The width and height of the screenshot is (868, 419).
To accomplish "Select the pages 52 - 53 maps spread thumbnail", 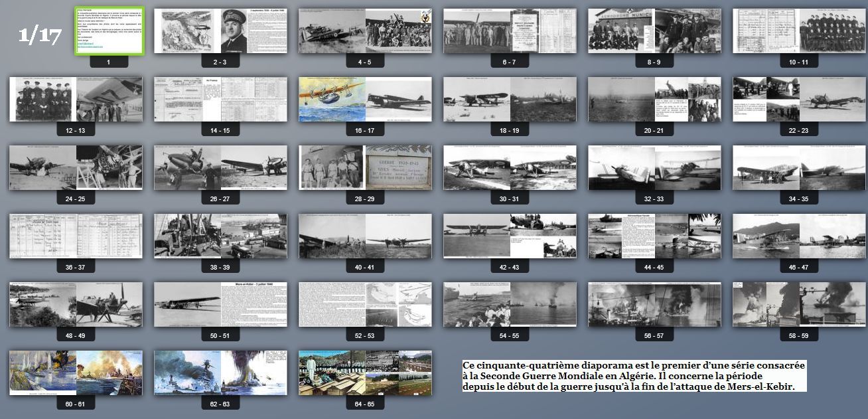I will point(365,305).
